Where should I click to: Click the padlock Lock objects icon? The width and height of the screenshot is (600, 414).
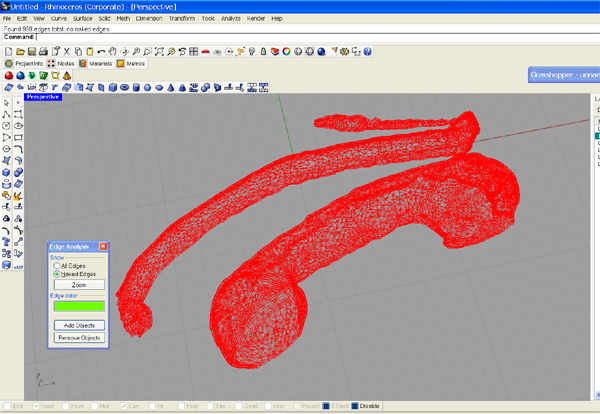[x=263, y=51]
